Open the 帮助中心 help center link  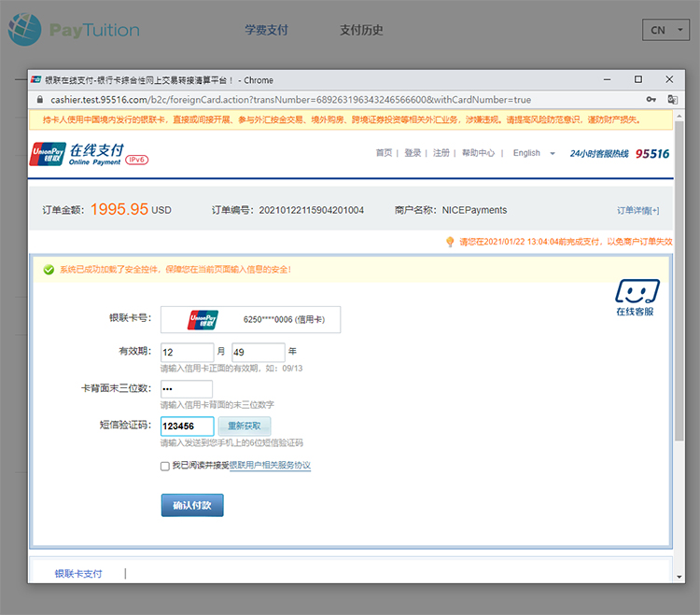tap(478, 153)
